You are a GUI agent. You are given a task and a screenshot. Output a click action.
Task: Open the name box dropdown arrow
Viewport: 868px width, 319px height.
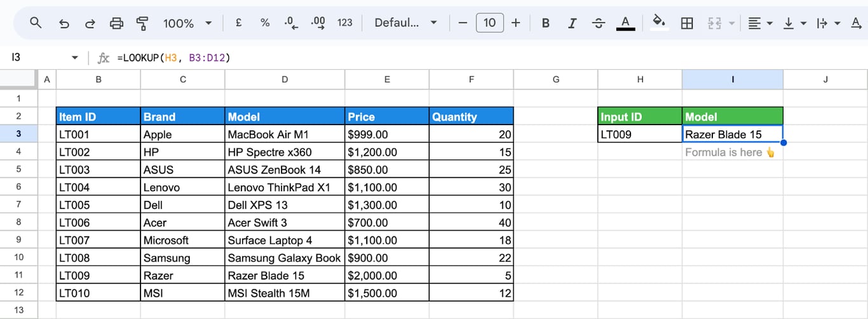click(x=75, y=58)
